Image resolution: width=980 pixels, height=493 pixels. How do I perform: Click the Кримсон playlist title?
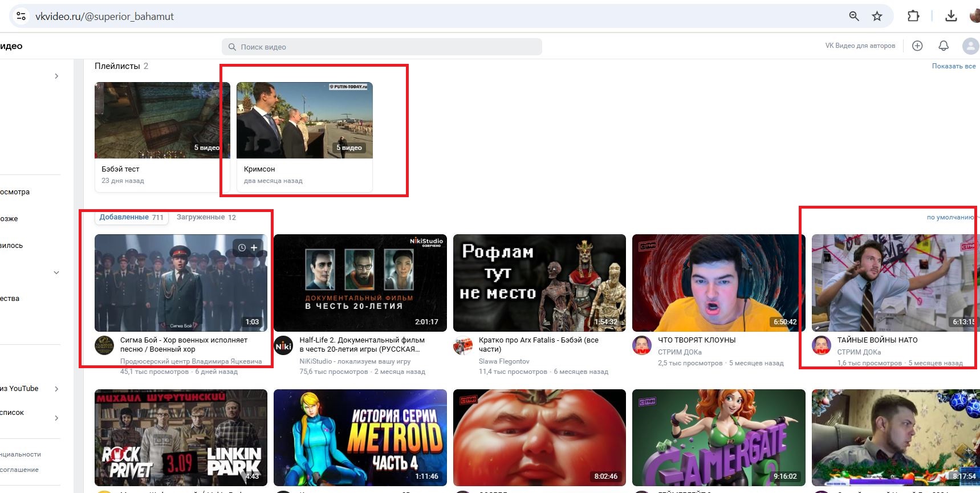pos(259,169)
